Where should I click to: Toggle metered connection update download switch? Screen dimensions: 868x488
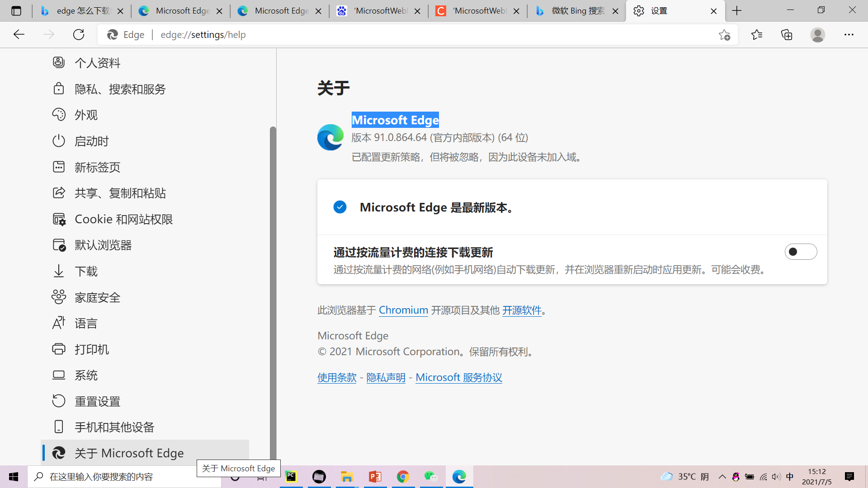tap(801, 252)
